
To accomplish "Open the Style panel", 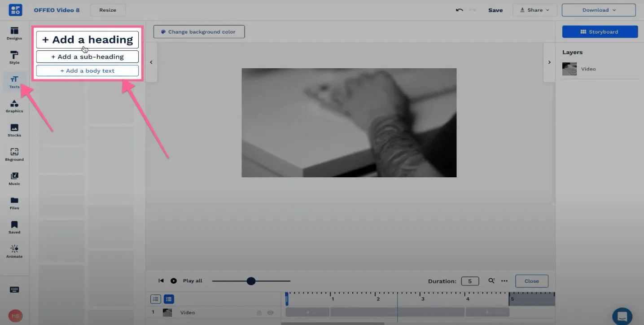I will pos(14,57).
